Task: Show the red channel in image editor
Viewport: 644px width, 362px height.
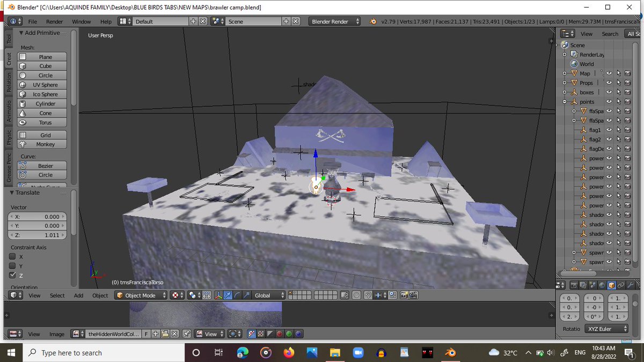Action: point(280,334)
